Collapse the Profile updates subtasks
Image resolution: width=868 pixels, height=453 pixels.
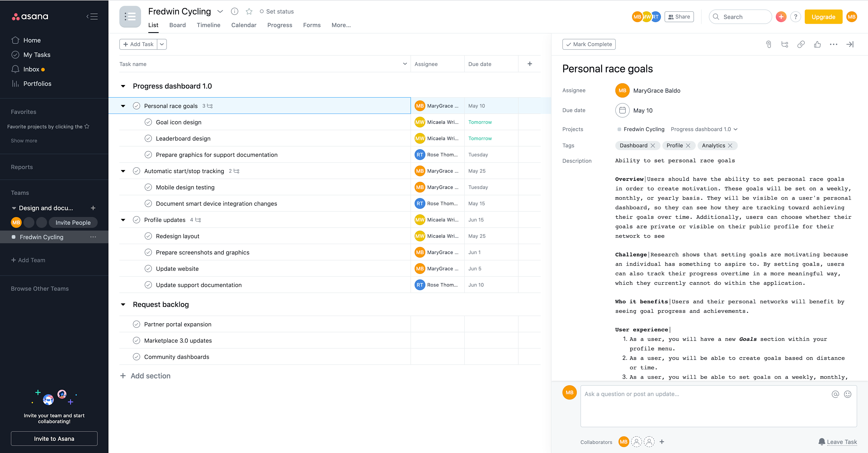tap(123, 220)
